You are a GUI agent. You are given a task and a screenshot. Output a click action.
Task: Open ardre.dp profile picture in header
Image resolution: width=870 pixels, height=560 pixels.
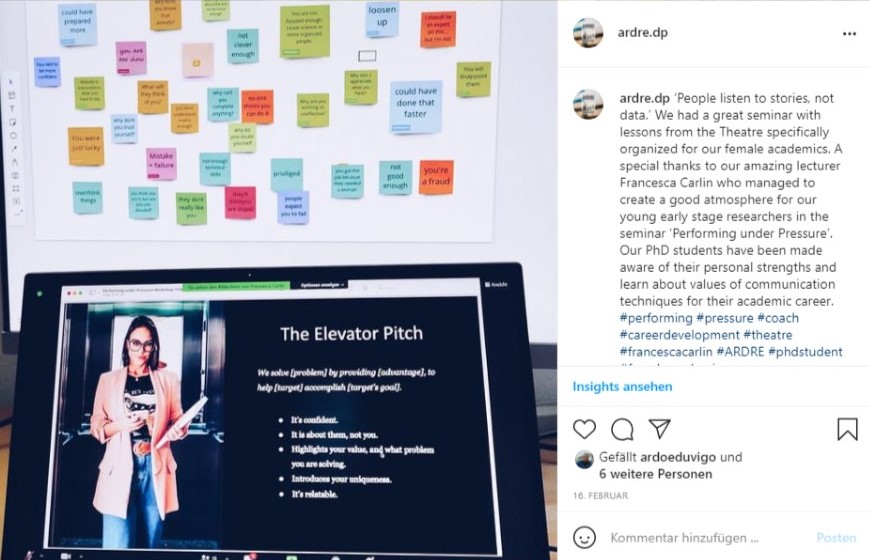[588, 33]
